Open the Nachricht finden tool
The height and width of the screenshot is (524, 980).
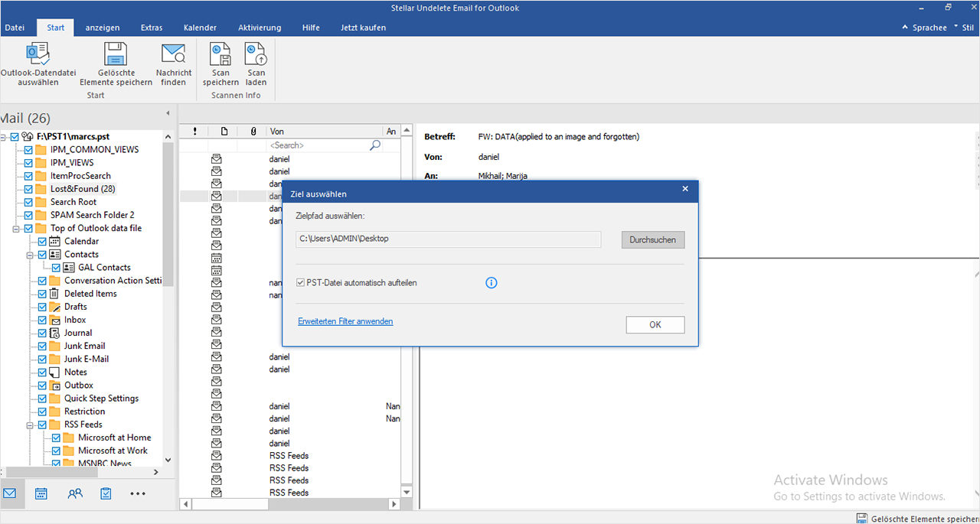pyautogui.click(x=174, y=54)
